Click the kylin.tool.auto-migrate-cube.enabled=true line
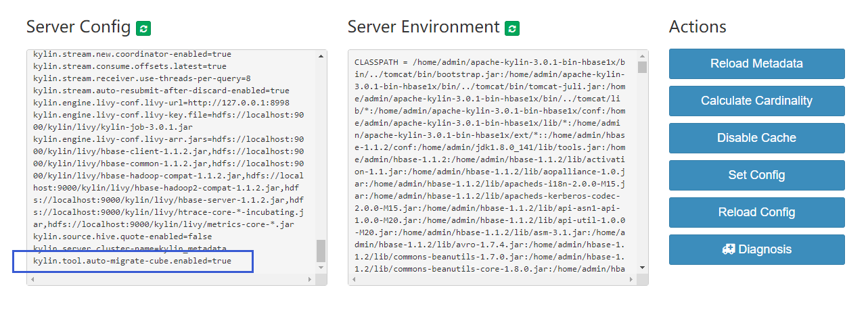The width and height of the screenshot is (868, 325). (132, 261)
